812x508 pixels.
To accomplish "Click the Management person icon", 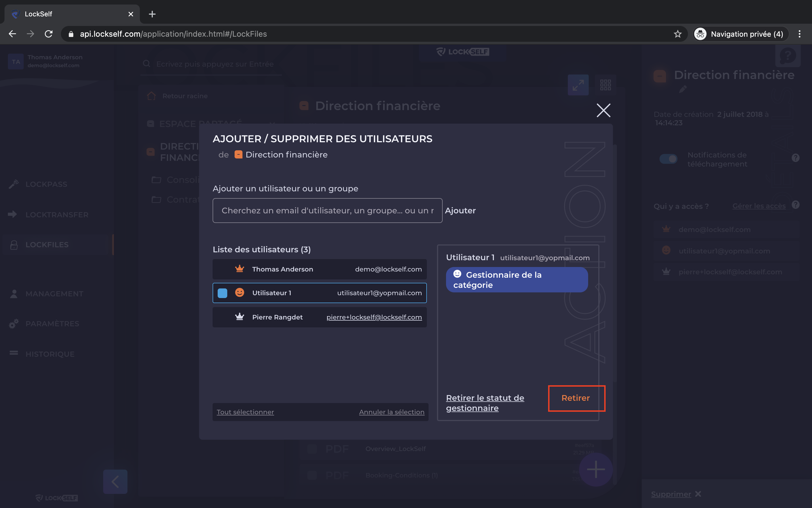I will pos(14,294).
